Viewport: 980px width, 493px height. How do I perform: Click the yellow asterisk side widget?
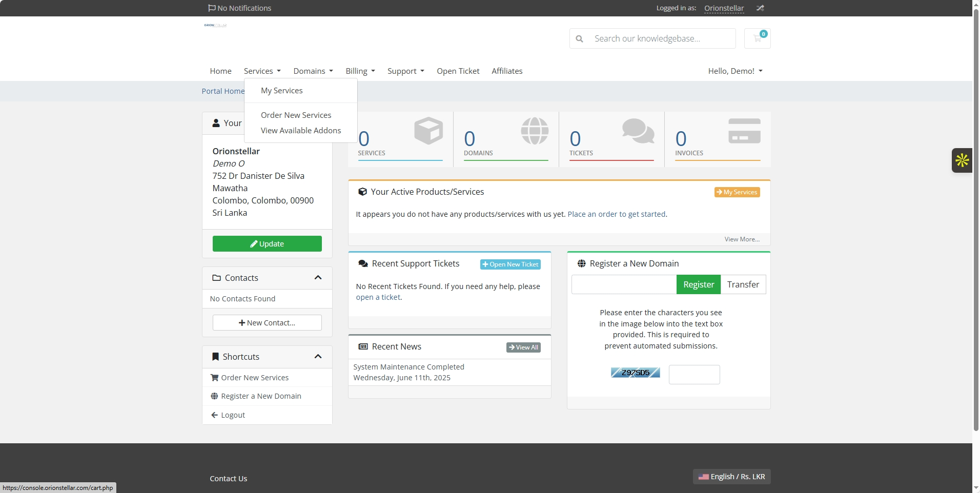[x=962, y=160]
